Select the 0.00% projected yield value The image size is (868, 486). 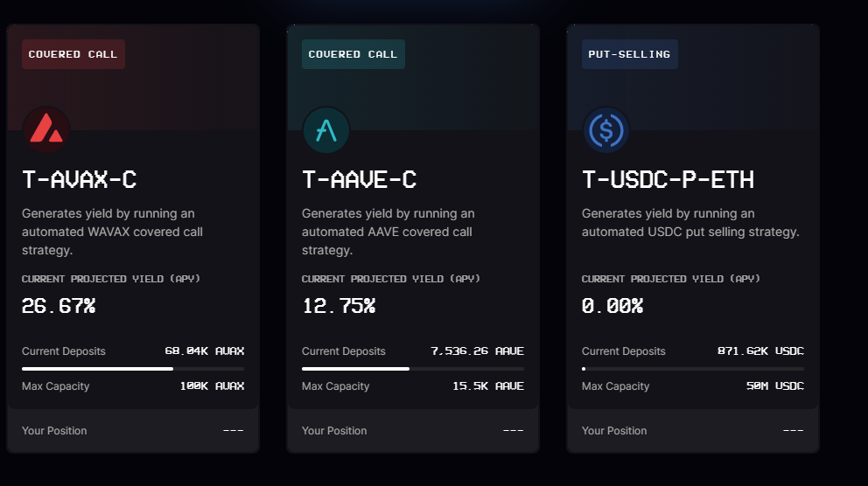pos(612,306)
